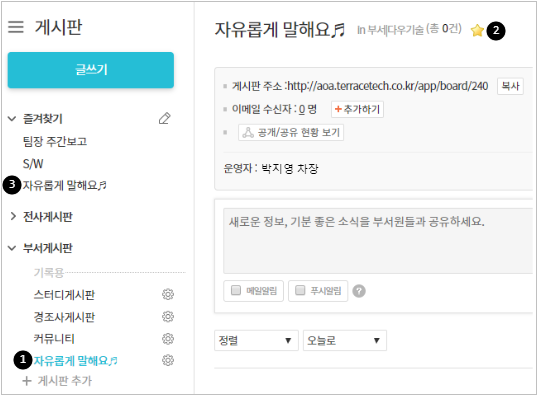Click the 복사 button for board address
The image size is (537, 395).
(510, 86)
